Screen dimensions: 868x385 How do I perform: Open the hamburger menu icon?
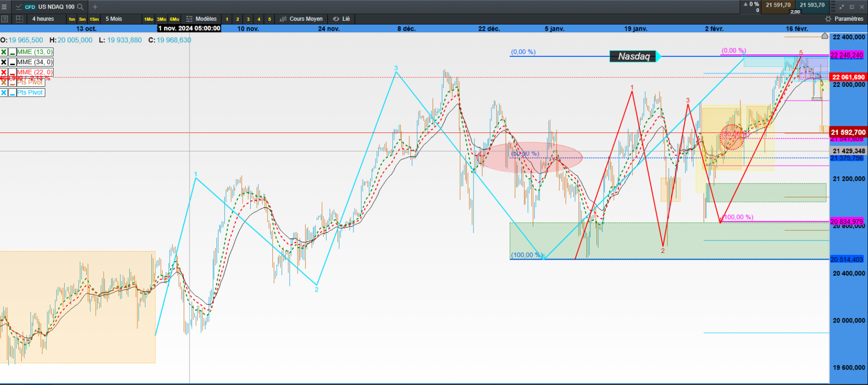point(4,7)
